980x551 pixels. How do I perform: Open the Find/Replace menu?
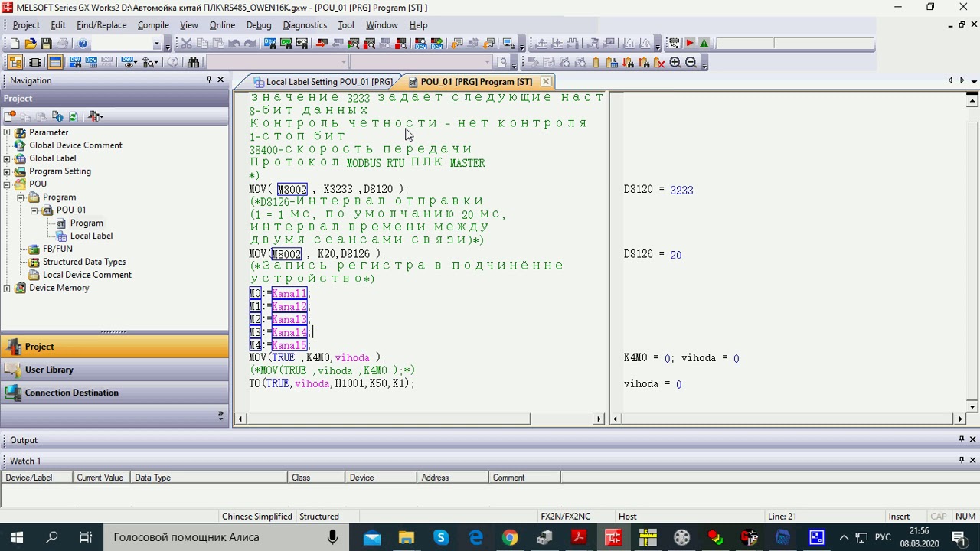click(x=101, y=25)
